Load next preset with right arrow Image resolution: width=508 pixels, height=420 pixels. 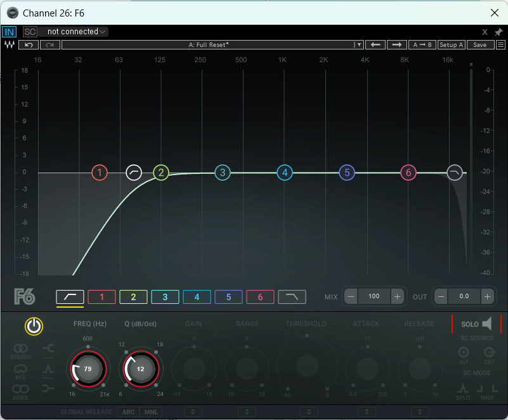[397, 45]
